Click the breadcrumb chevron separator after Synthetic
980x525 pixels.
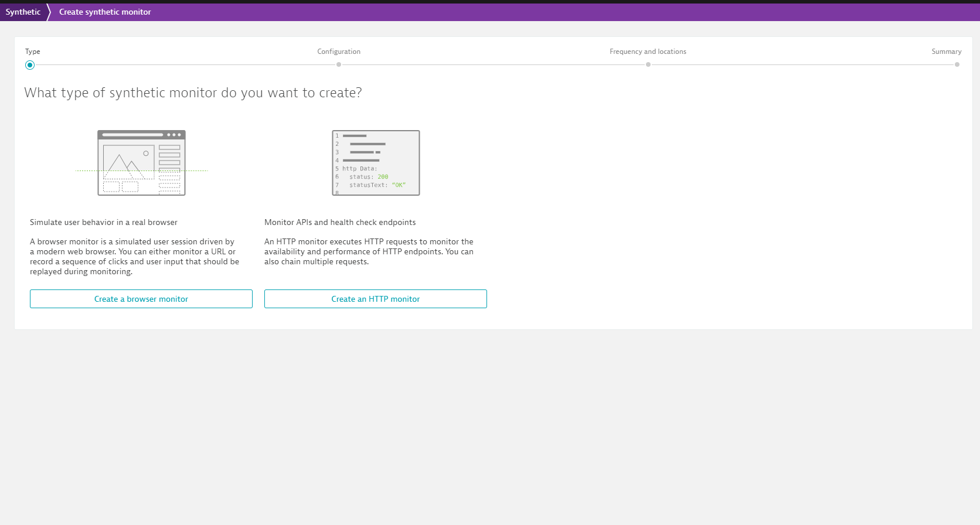[49, 12]
